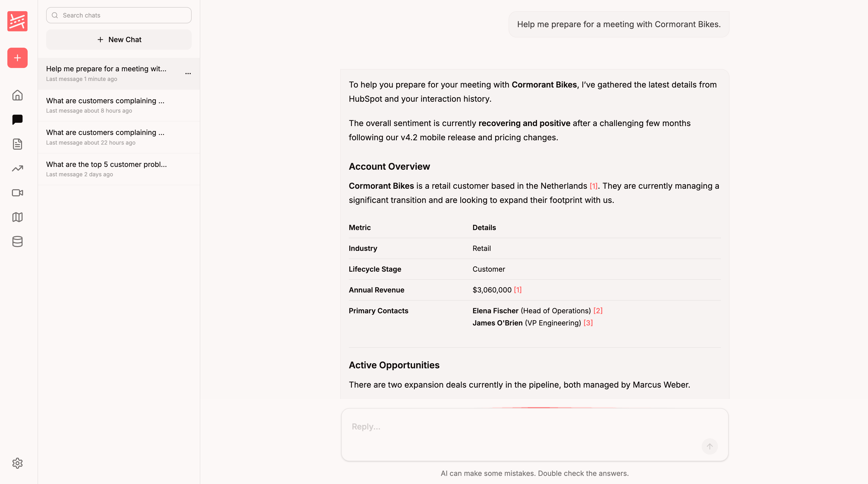
Task: Focus the Search chats field
Action: pos(119,15)
